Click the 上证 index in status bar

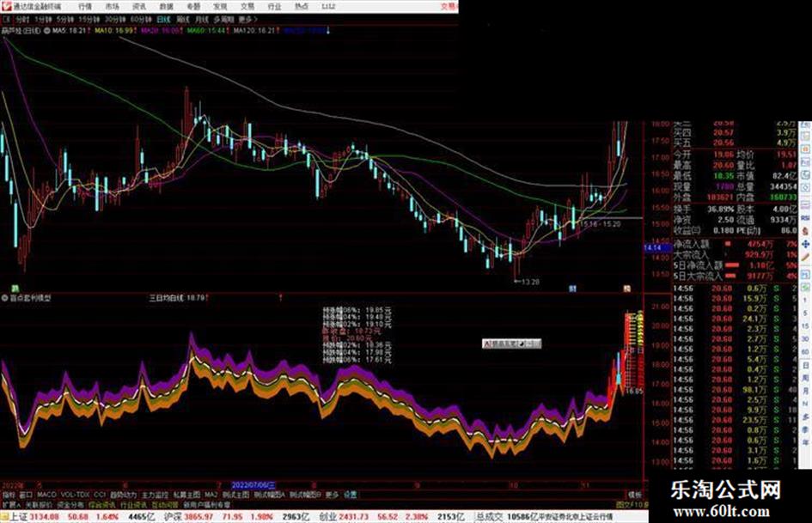click(18, 517)
